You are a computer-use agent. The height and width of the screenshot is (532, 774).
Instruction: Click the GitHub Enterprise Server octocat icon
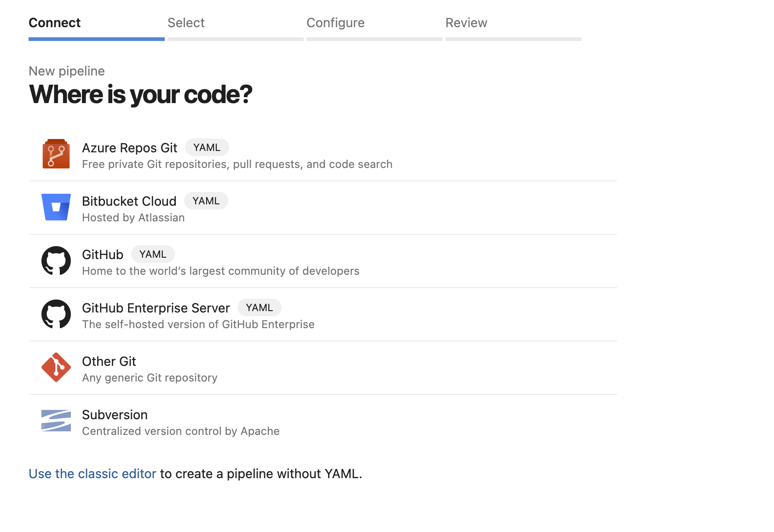point(56,314)
